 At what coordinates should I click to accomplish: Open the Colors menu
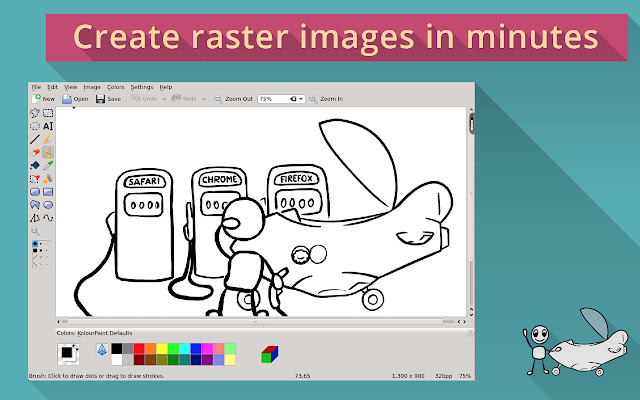tap(116, 87)
